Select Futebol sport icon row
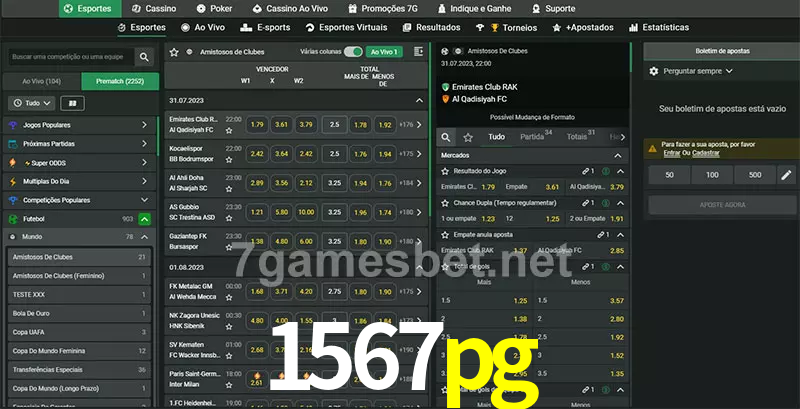 [x=14, y=219]
